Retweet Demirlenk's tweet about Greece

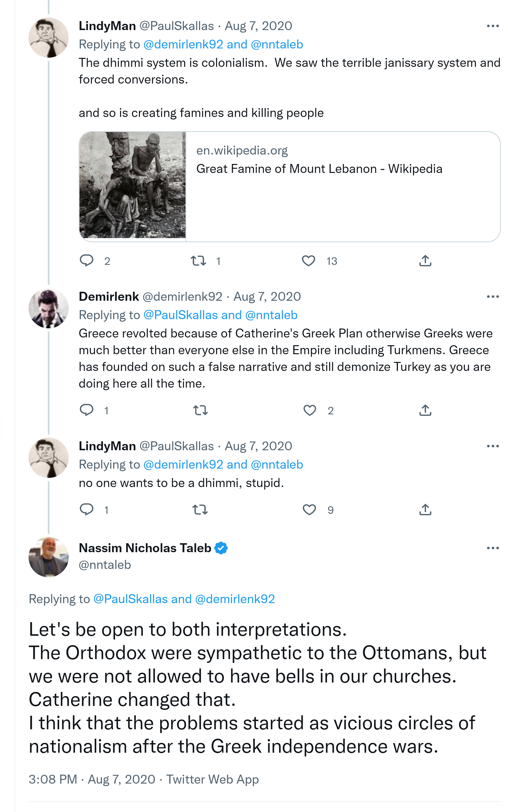pos(200,410)
